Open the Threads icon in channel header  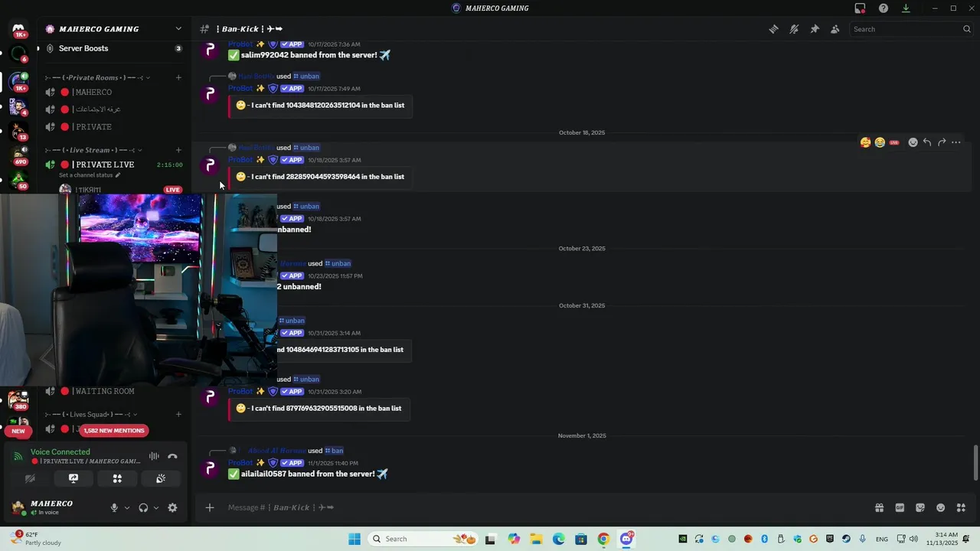[773, 29]
